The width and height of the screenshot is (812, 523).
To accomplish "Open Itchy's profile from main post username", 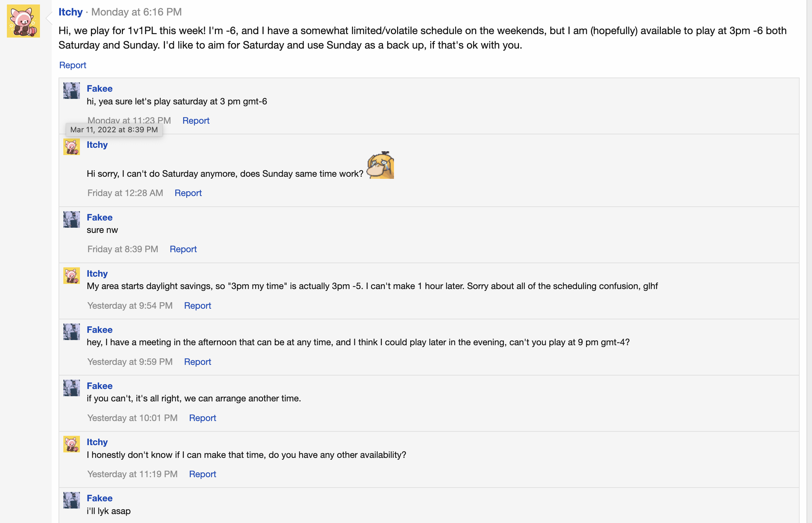I will click(71, 12).
